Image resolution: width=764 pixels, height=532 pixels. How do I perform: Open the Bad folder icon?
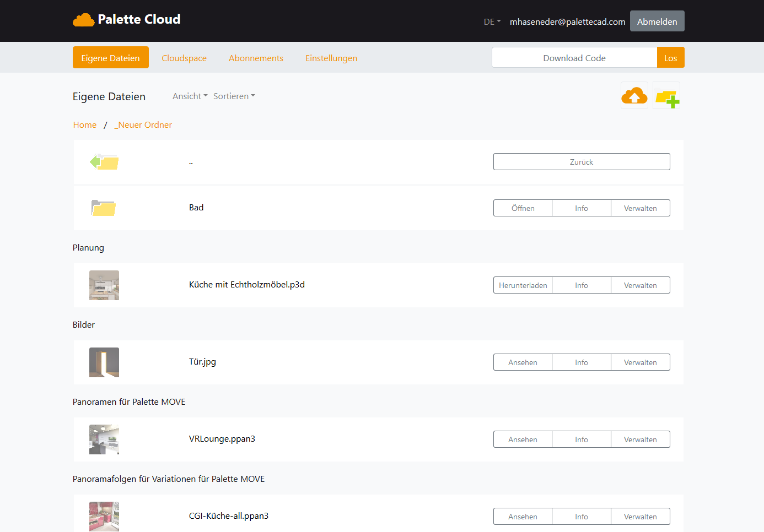pyautogui.click(x=104, y=208)
